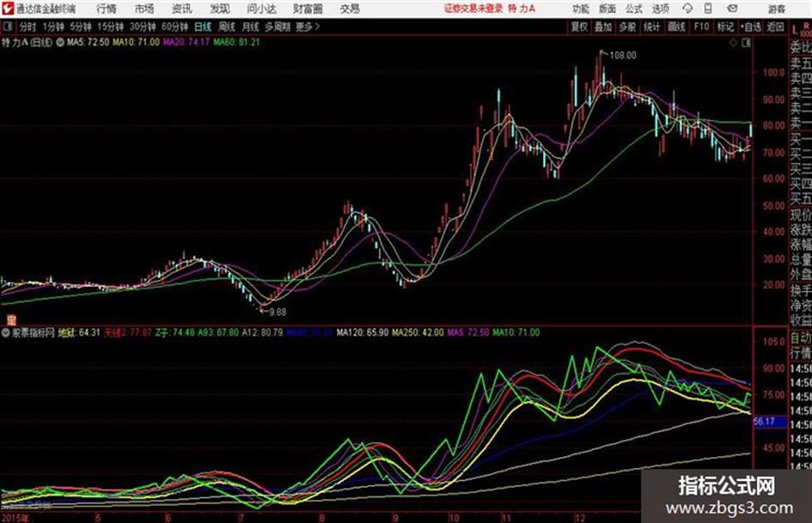
Task: Click the 标记 mark button
Action: [x=725, y=27]
